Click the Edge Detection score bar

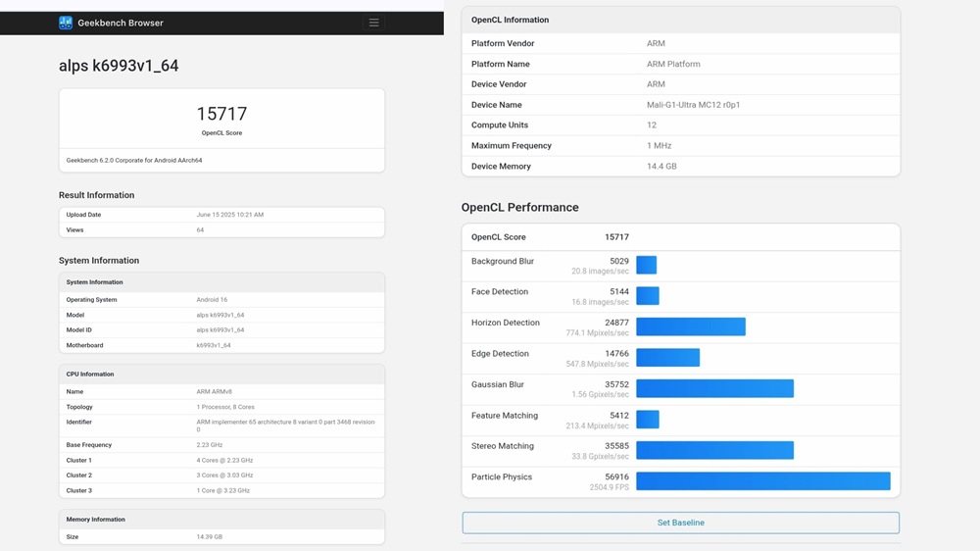(667, 358)
